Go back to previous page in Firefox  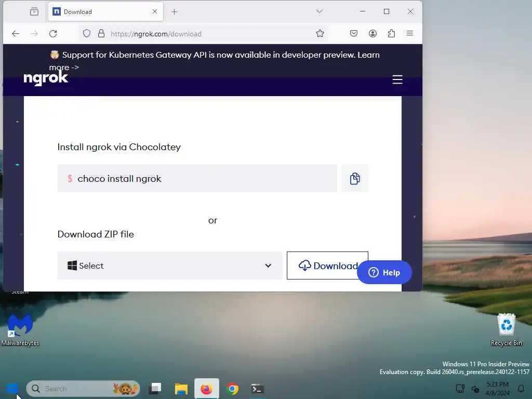coord(16,34)
